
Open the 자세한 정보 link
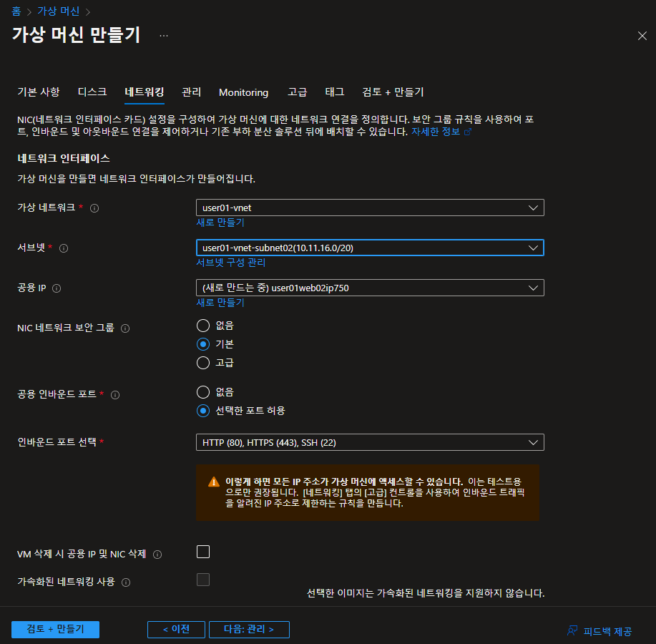pyautogui.click(x=436, y=132)
